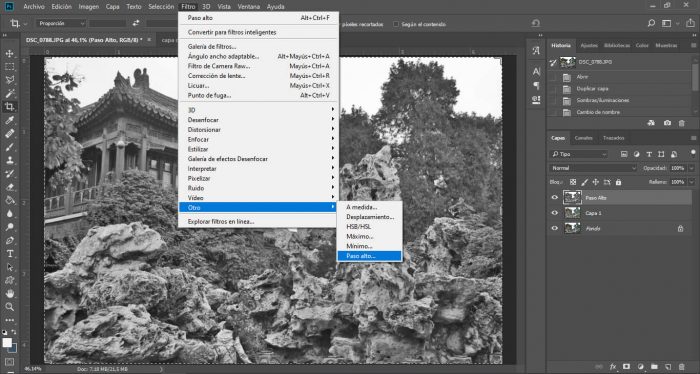Screen dimensions: 700x374
Task: Switch to the Trazados tab
Action: coord(613,138)
